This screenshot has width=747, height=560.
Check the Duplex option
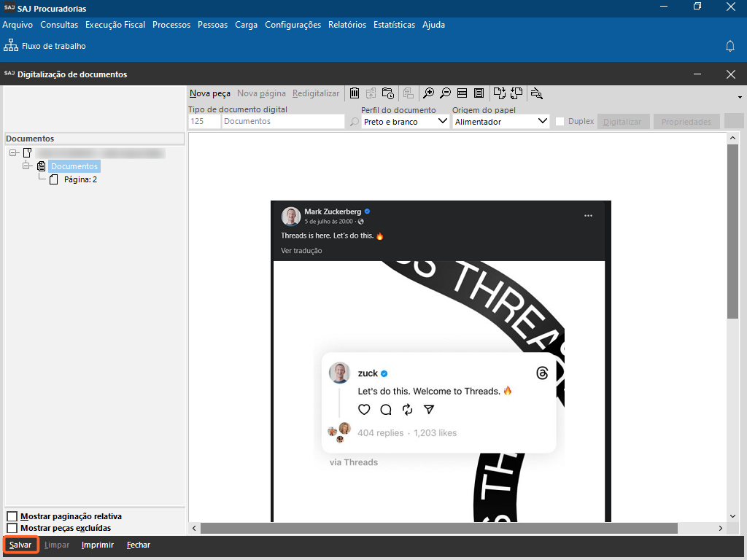(x=560, y=122)
